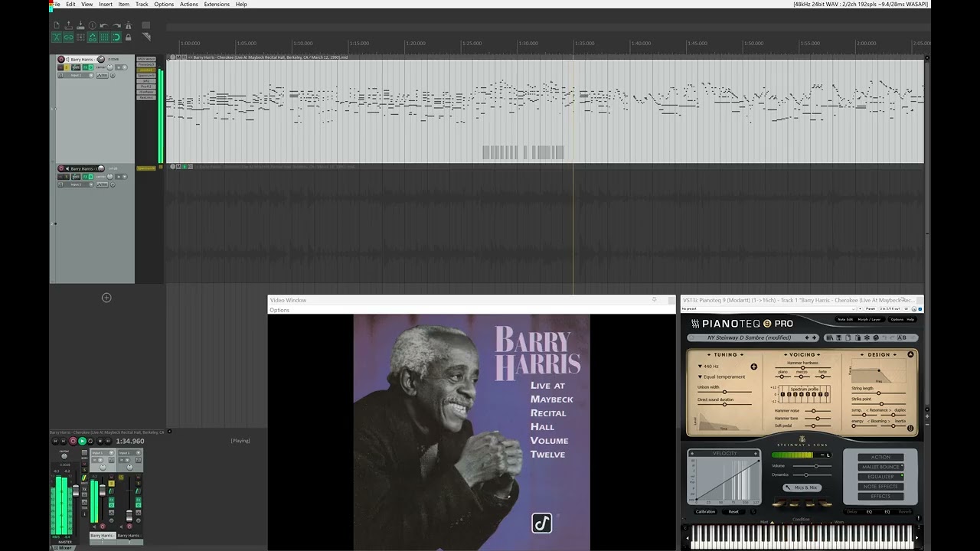This screenshot has height=551, width=980.
Task: Click the Open project upload icon
Action: tap(68, 25)
